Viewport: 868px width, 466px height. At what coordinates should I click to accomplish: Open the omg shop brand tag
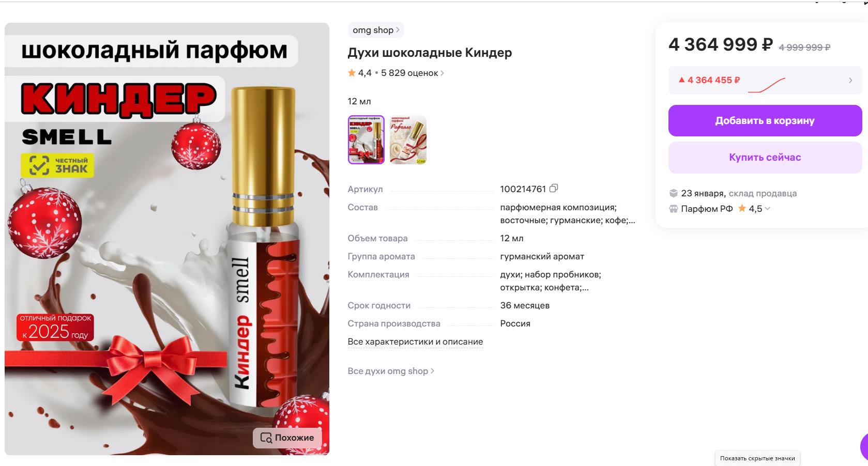(x=376, y=30)
